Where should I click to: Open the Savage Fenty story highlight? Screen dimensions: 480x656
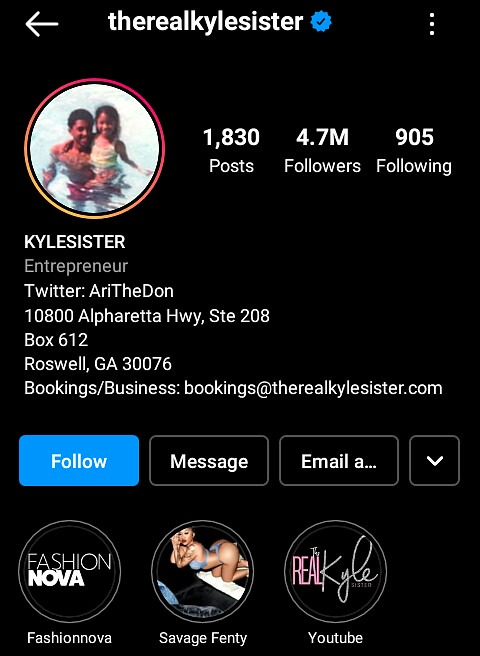click(x=203, y=571)
